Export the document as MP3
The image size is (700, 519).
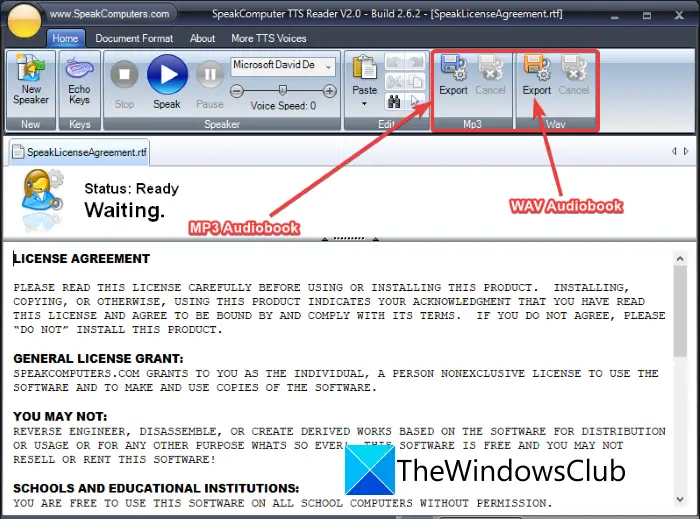point(454,75)
